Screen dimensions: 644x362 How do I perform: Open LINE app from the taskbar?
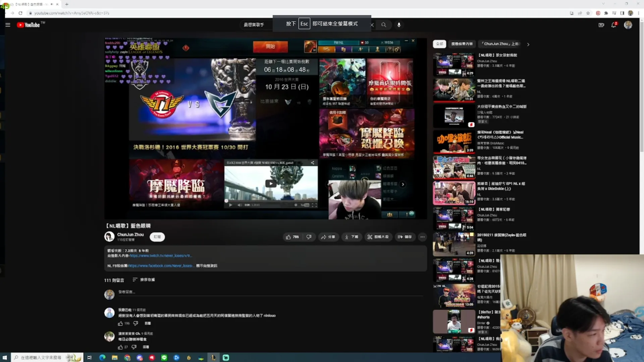[x=164, y=358]
